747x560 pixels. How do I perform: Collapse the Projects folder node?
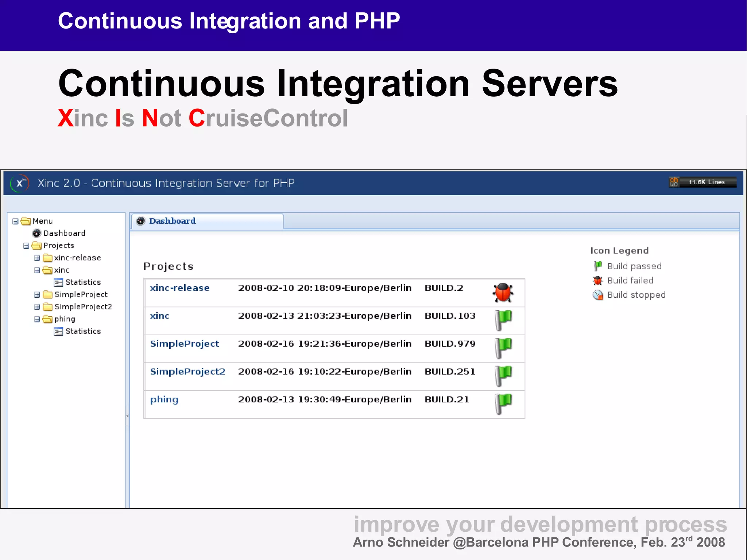[x=26, y=246]
